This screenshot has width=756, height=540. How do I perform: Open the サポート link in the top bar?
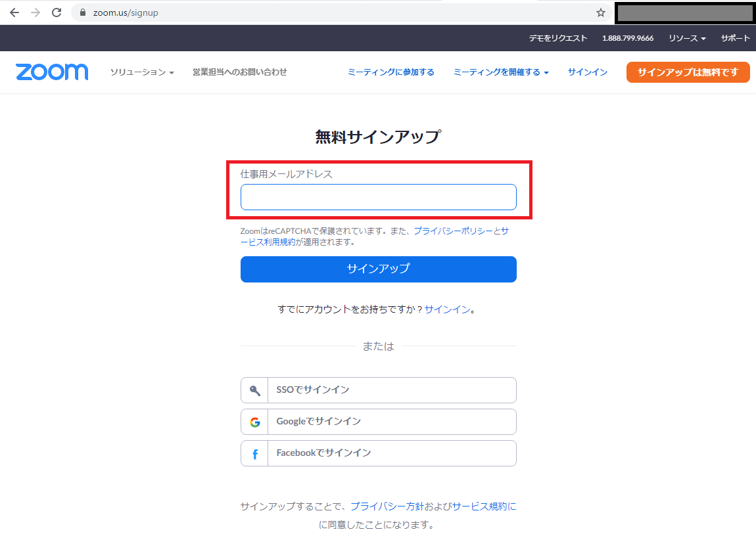pos(735,38)
